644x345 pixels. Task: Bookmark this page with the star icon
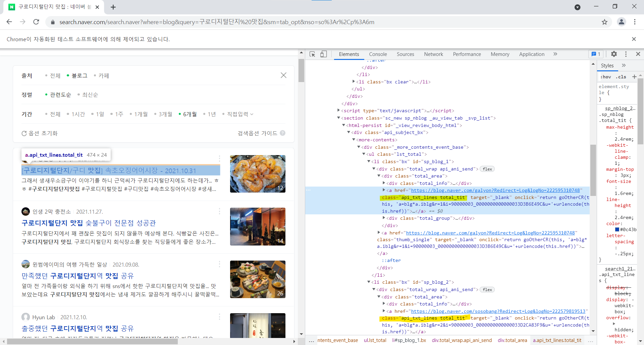[604, 22]
